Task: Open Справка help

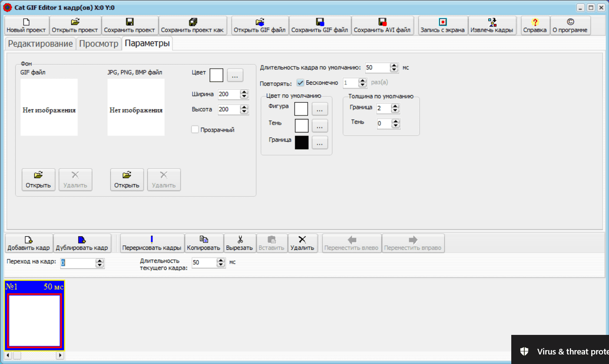Action: click(x=535, y=26)
